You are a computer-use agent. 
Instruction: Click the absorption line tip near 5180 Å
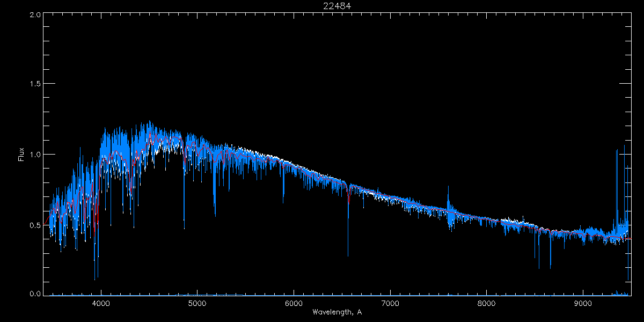coord(215,215)
